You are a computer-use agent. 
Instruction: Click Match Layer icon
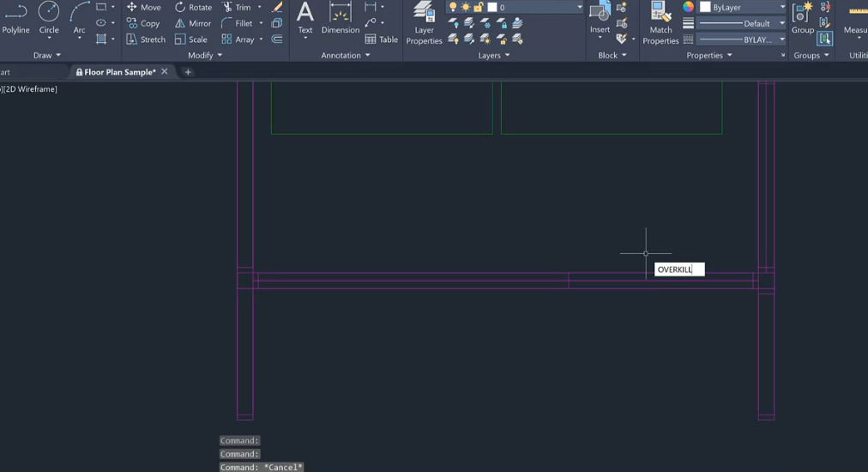[x=517, y=39]
